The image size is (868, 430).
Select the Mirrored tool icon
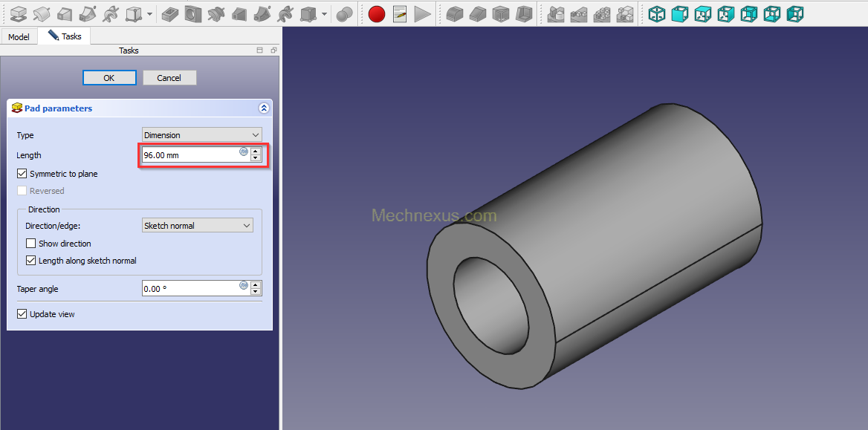click(555, 13)
